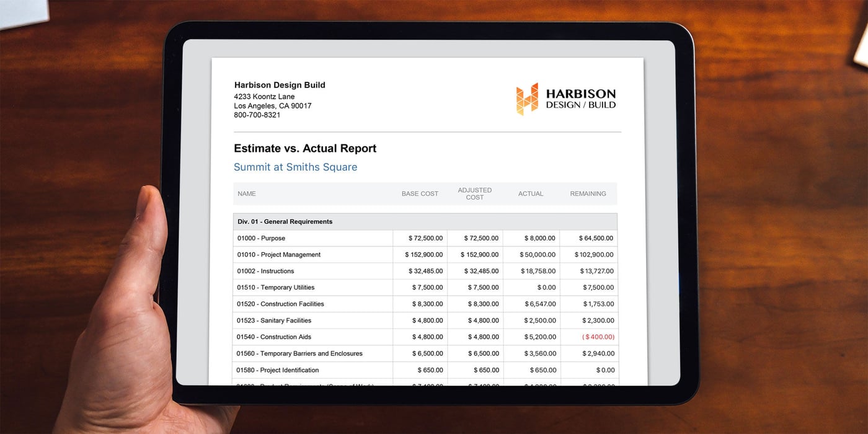The height and width of the screenshot is (434, 868).
Task: Sort by the REMAINING column header
Action: (588, 193)
